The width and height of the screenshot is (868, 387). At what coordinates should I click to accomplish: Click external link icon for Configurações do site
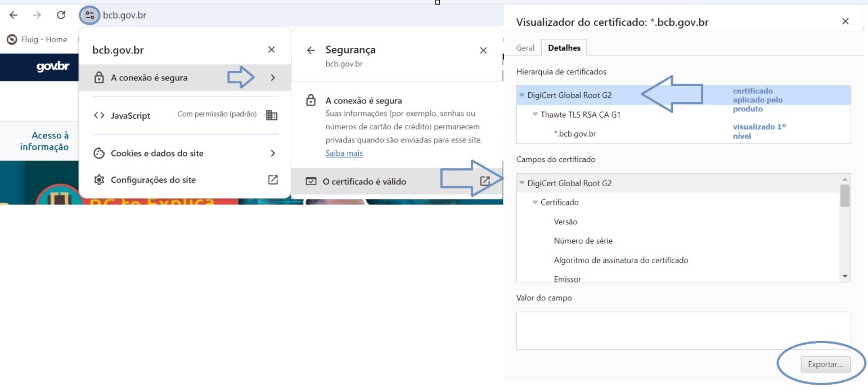pos(273,180)
